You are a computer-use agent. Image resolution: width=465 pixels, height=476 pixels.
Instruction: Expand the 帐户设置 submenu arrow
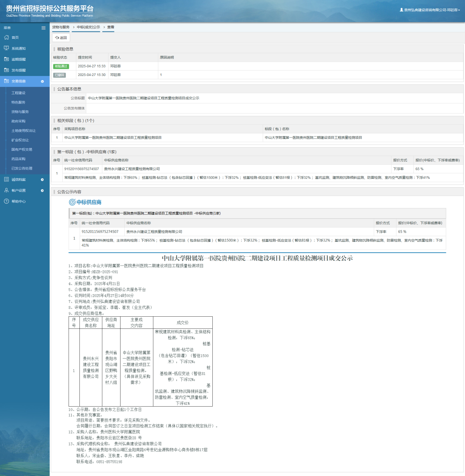[x=42, y=190]
